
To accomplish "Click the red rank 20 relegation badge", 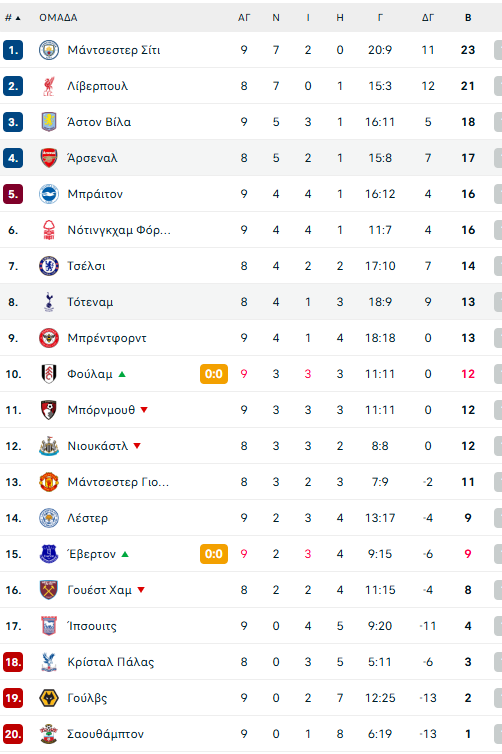I will (x=13, y=734).
